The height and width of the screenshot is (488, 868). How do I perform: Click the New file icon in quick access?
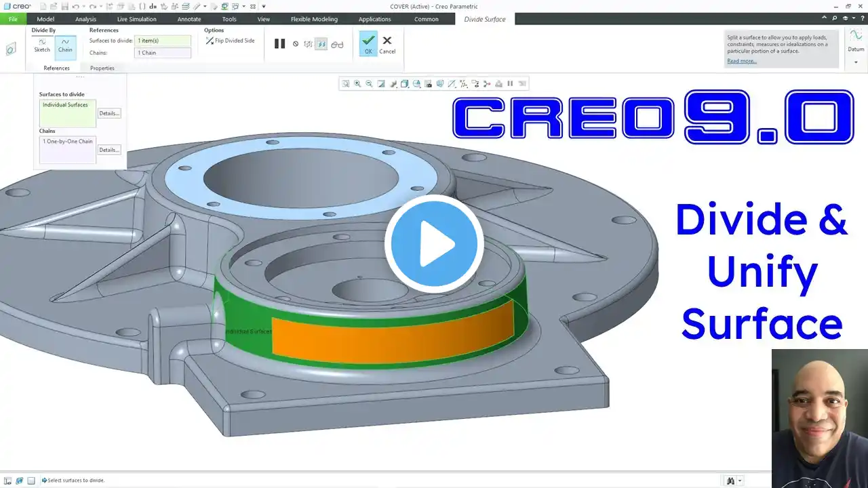43,6
